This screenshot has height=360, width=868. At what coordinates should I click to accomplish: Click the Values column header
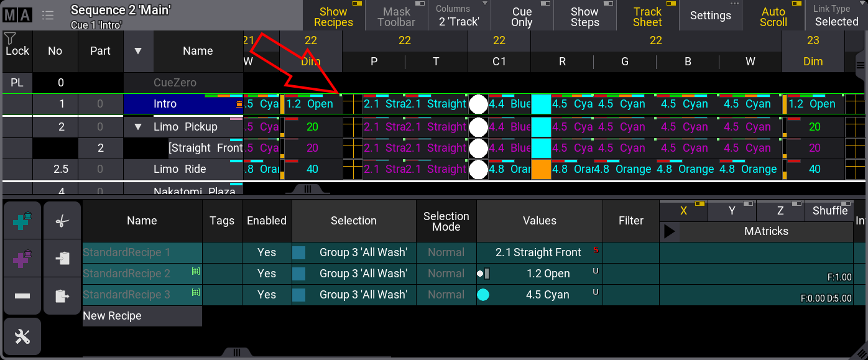tap(539, 221)
